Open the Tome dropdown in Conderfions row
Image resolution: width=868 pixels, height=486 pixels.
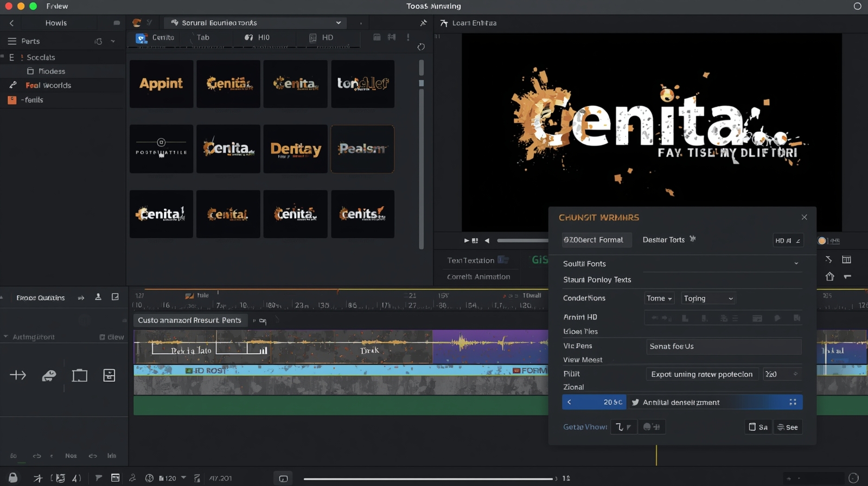point(659,298)
